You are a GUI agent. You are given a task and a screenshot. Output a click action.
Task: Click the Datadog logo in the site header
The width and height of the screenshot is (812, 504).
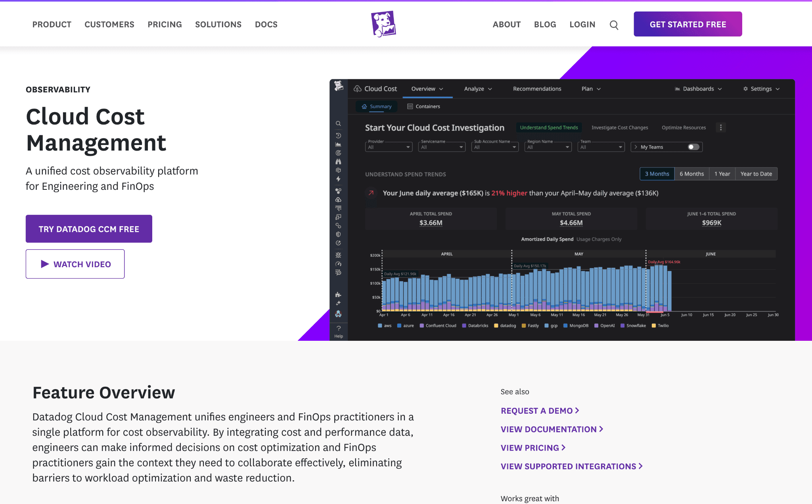click(383, 24)
